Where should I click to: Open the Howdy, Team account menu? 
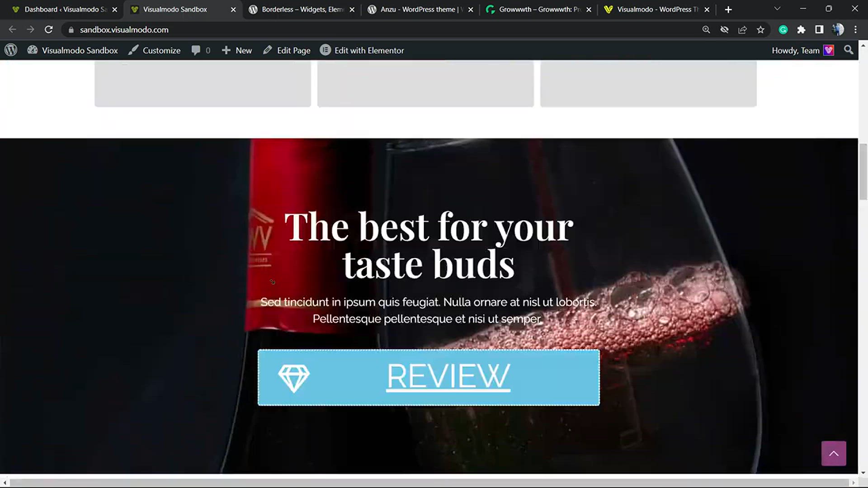[x=802, y=50]
